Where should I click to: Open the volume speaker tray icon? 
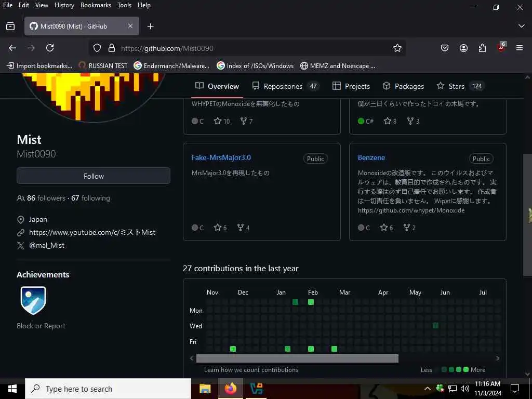465,389
